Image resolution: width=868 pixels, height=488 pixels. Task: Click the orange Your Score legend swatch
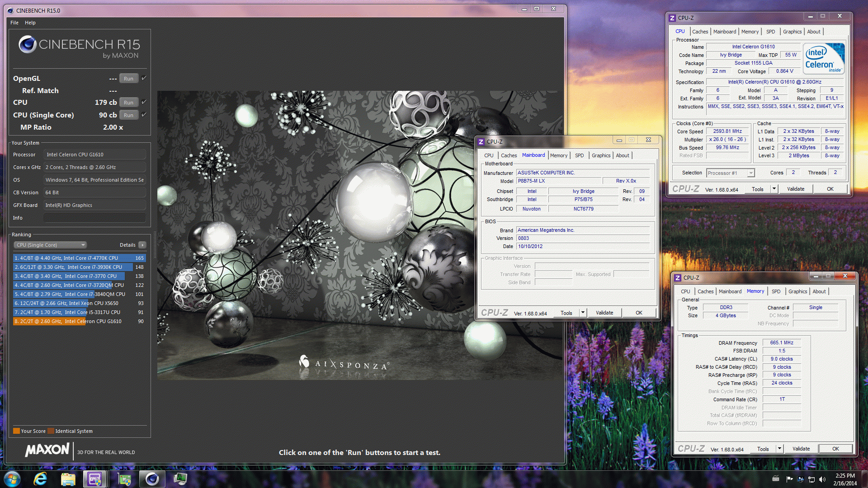[16, 431]
